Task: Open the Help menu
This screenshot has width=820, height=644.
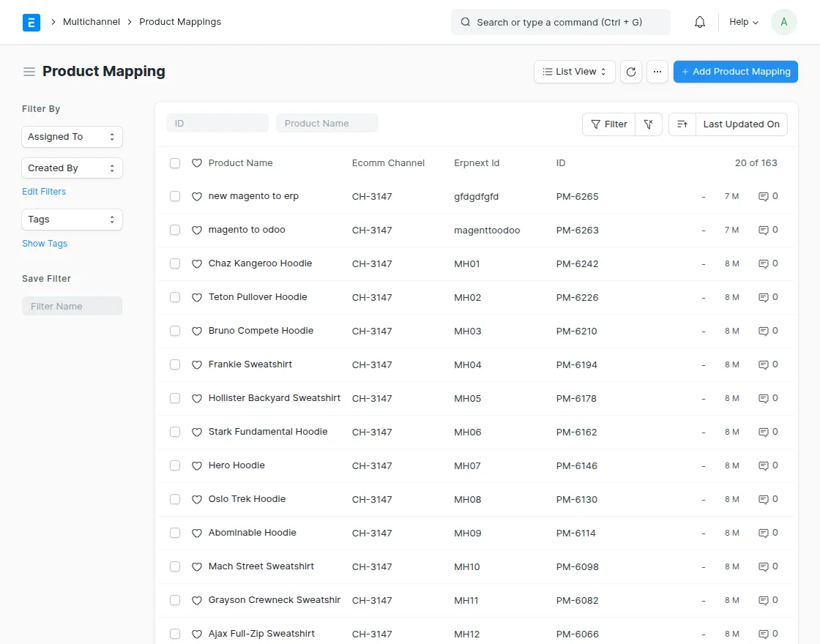Action: pyautogui.click(x=743, y=22)
